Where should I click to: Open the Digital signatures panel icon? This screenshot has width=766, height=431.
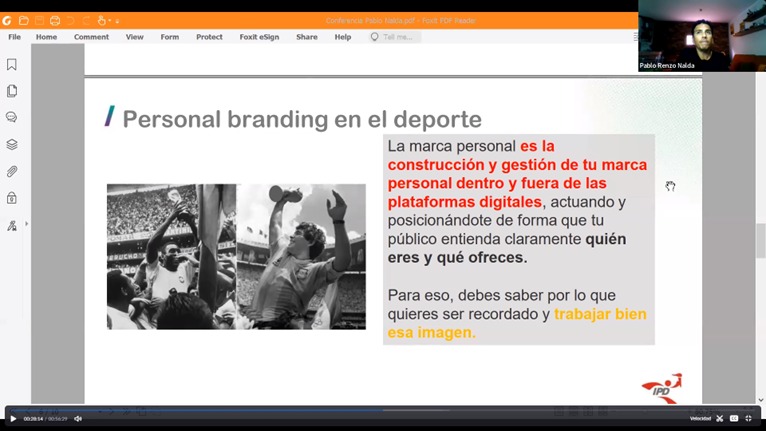click(x=12, y=225)
